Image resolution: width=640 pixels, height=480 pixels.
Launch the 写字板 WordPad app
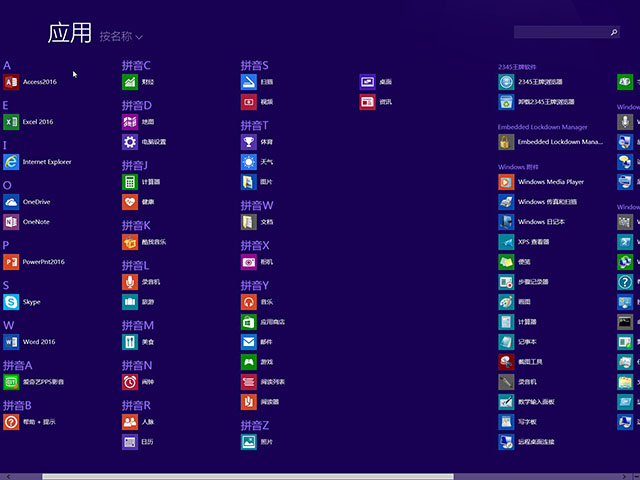coord(518,422)
